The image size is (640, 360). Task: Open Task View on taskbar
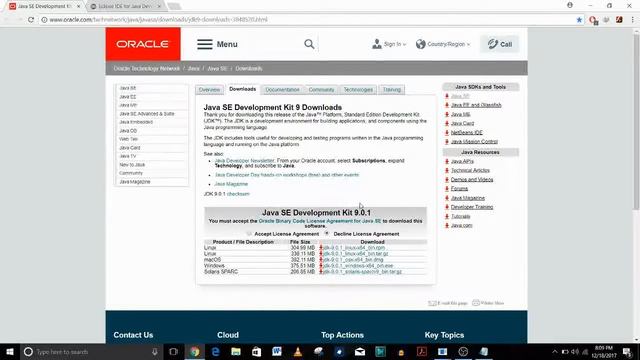click(173, 351)
